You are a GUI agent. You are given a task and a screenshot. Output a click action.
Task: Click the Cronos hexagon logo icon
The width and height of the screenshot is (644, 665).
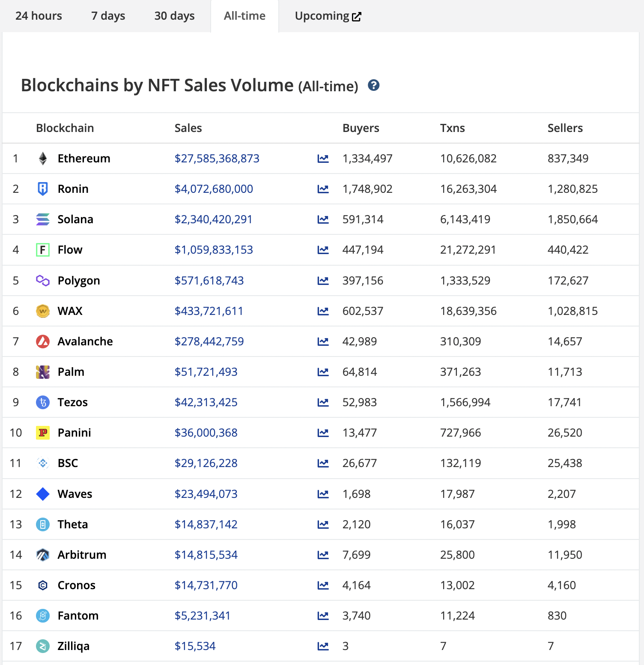(x=43, y=585)
